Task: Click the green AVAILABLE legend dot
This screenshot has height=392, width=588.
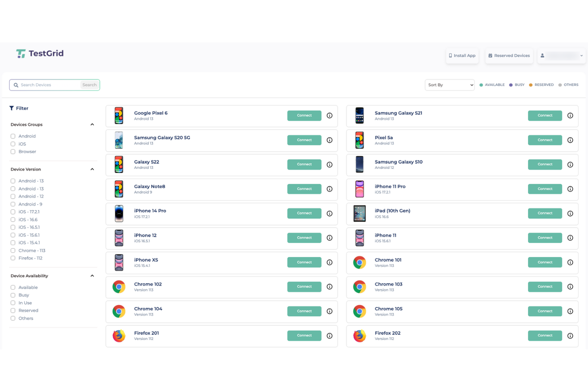Action: tap(481, 85)
